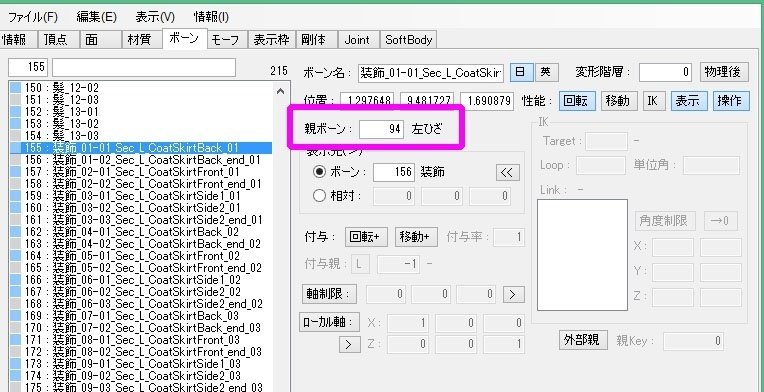The width and height of the screenshot is (764, 392).
Task: Click the bone index field showing 155
Action: [x=28, y=67]
